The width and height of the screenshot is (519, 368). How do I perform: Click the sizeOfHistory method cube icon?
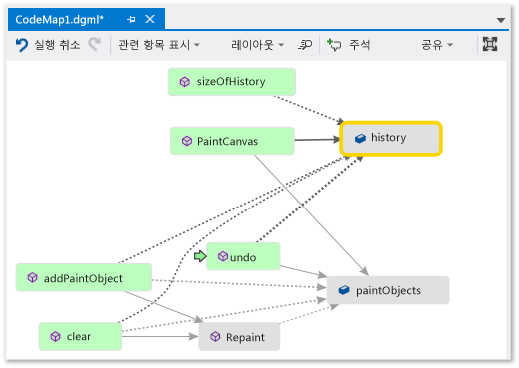(185, 82)
